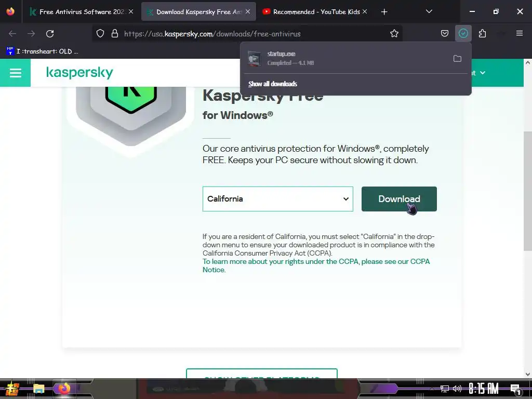This screenshot has width=532, height=399.
Task: Click the site security padlock icon
Action: point(115,34)
